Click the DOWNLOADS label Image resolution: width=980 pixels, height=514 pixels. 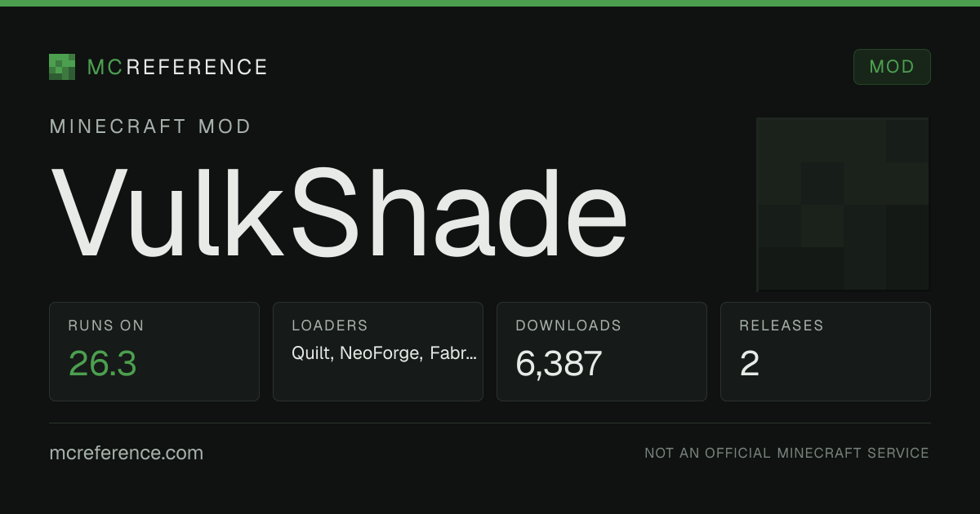coord(568,326)
